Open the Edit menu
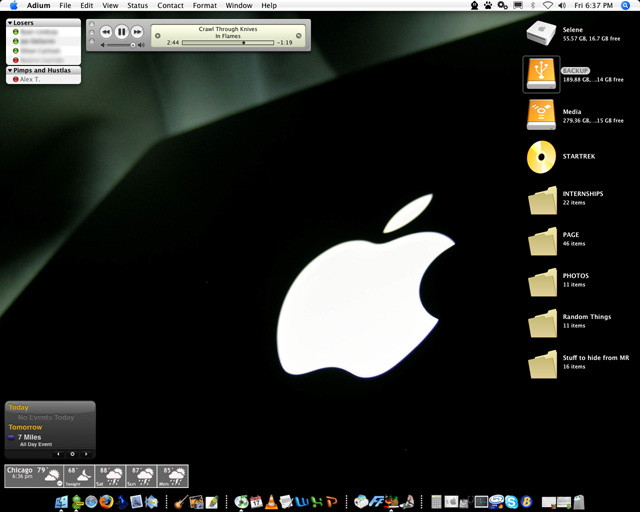640x512 pixels. point(87,5)
